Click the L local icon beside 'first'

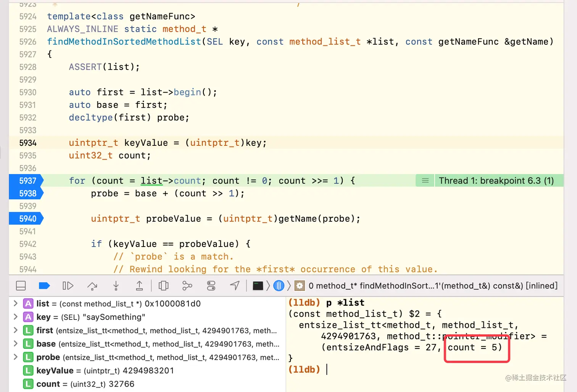[28, 330]
